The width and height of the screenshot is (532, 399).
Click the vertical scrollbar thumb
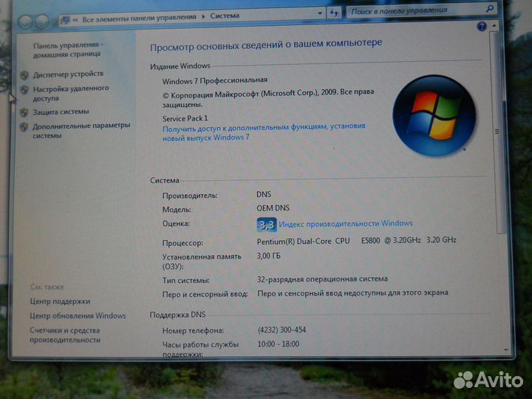click(497, 132)
